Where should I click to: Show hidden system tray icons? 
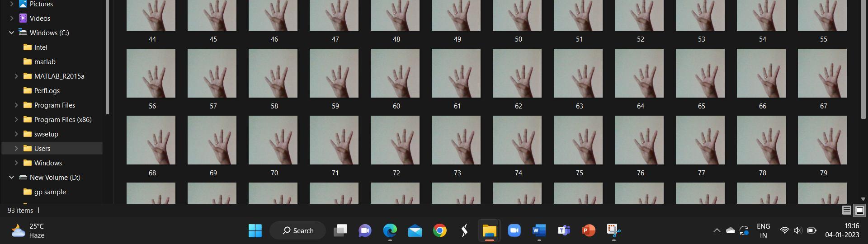[717, 230]
